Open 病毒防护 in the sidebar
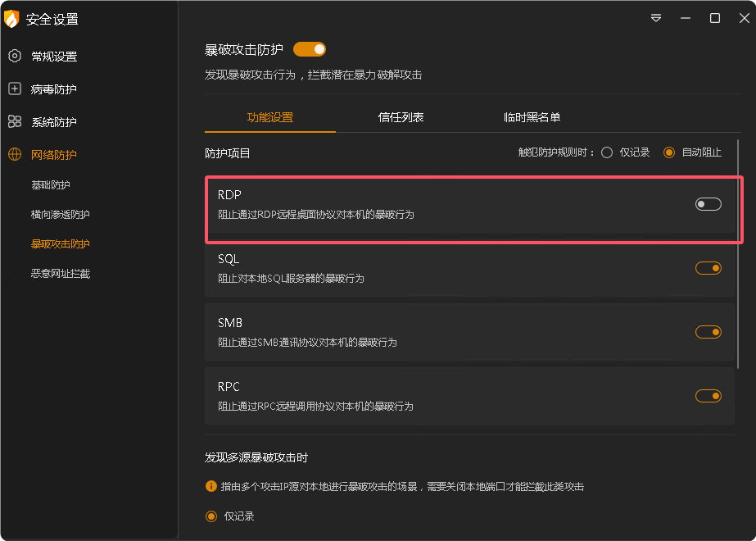 [x=54, y=89]
